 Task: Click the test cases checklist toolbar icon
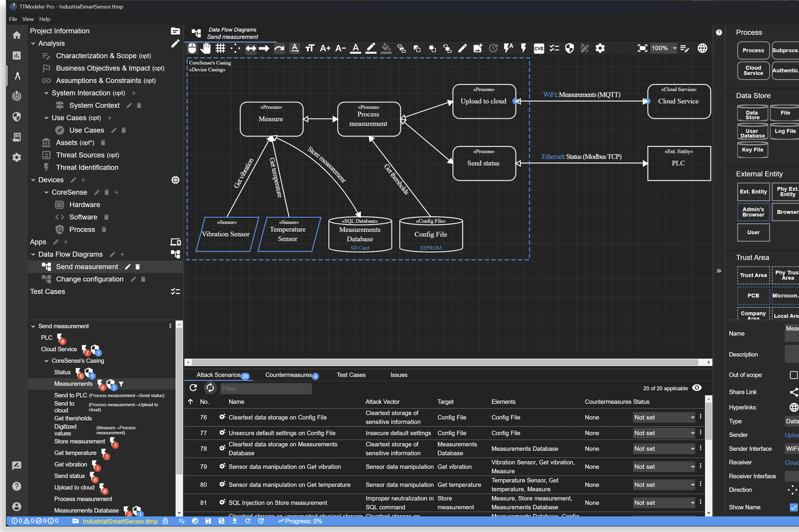click(554, 48)
